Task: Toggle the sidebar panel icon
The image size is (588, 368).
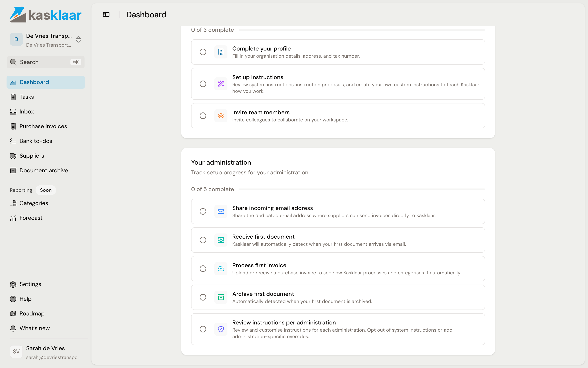Action: point(106,15)
